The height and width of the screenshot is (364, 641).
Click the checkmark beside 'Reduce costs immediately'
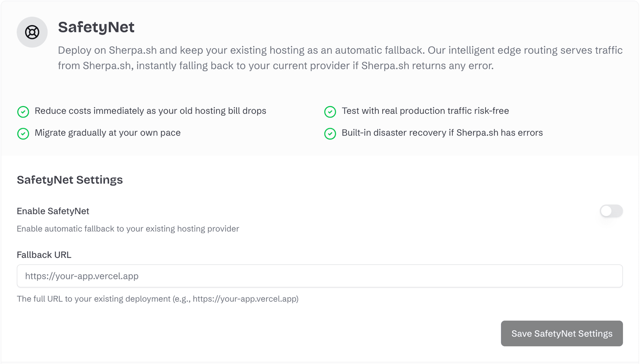(23, 111)
